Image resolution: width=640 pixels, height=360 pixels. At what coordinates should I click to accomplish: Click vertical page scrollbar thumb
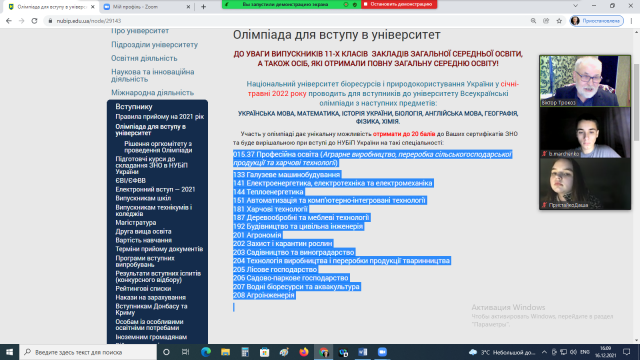636,102
